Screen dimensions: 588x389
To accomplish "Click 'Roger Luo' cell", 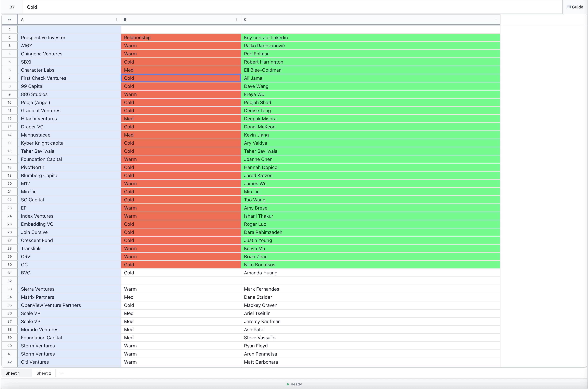I will click(371, 224).
